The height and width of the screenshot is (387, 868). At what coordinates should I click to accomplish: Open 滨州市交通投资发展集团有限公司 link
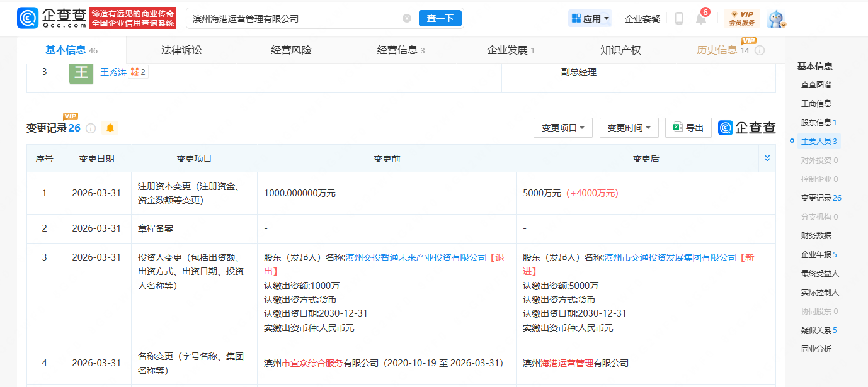click(670, 257)
